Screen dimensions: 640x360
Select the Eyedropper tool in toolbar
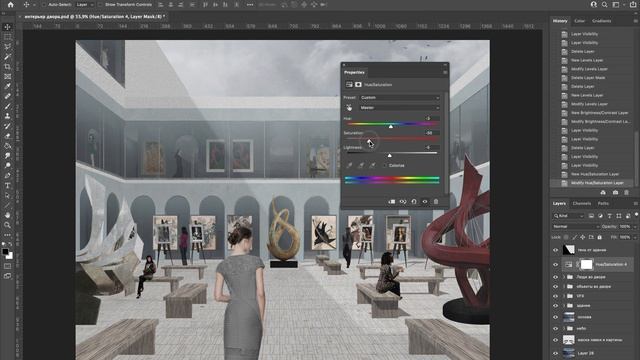(7, 86)
